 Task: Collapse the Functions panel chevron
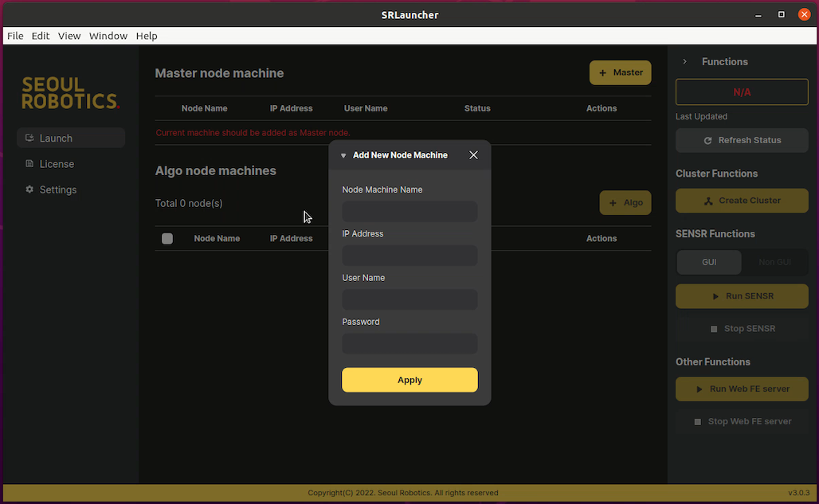pos(684,62)
